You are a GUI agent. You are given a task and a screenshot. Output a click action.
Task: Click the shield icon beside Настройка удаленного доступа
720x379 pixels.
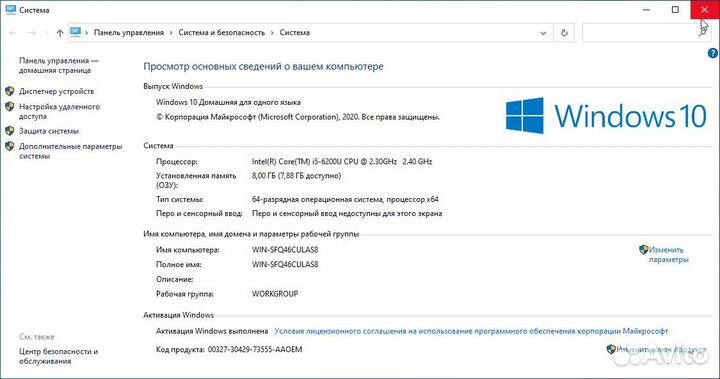pos(10,107)
